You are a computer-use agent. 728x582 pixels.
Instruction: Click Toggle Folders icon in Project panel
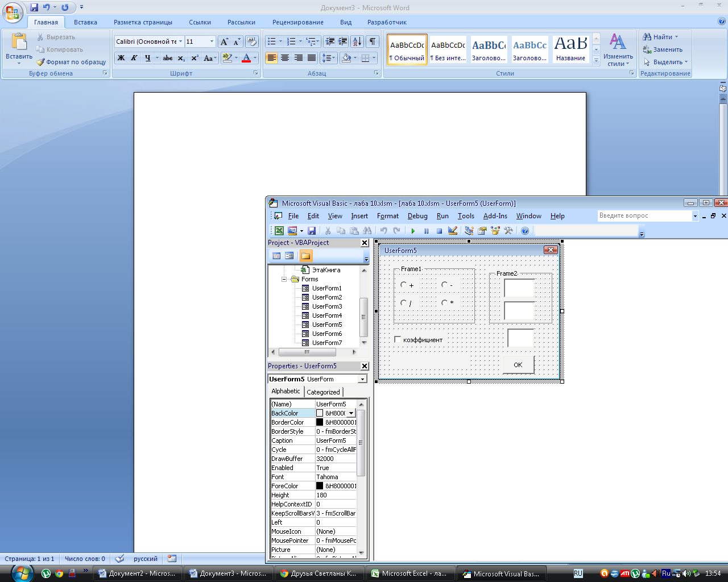click(306, 256)
